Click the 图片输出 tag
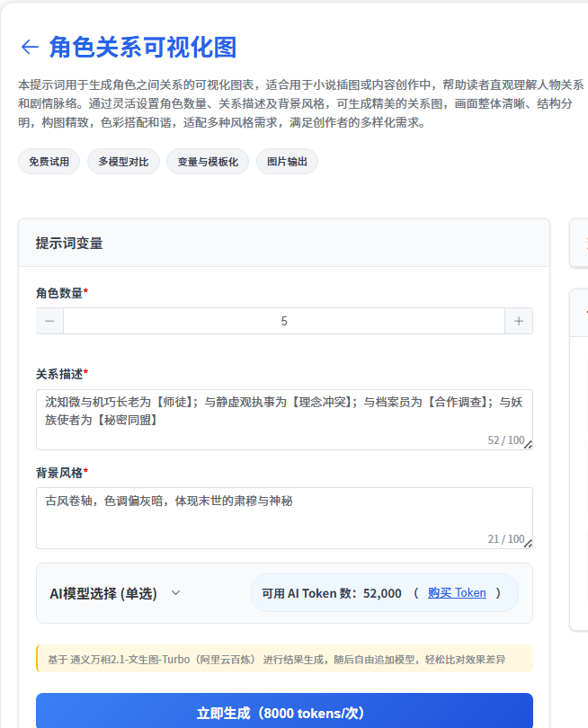This screenshot has width=588, height=728. point(287,162)
